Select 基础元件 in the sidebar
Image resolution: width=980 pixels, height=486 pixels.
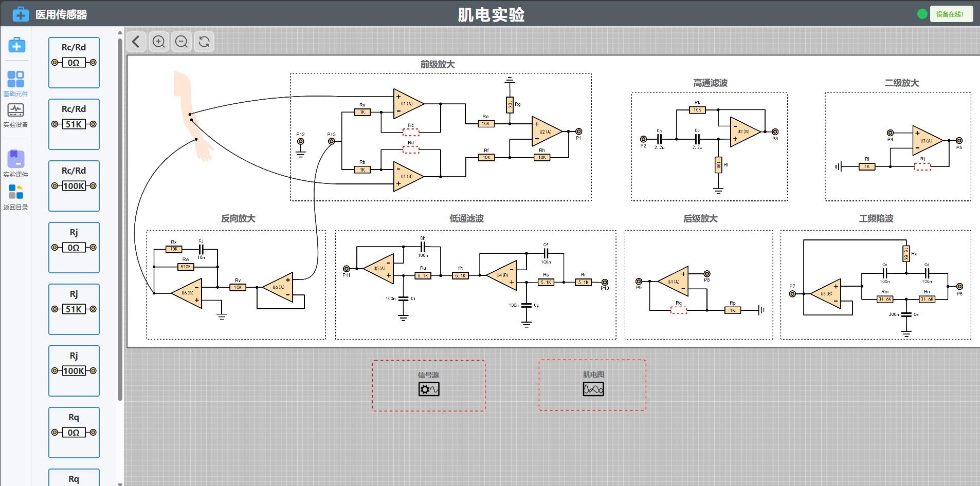pos(16,84)
